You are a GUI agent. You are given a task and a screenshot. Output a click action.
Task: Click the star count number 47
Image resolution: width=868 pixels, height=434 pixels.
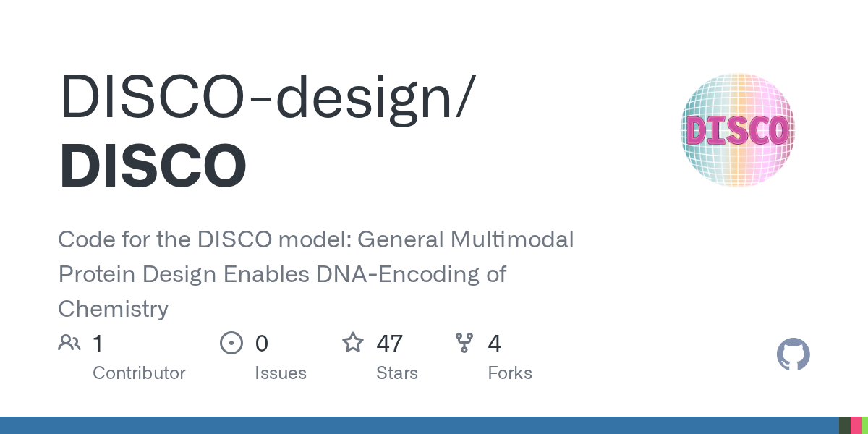[390, 343]
